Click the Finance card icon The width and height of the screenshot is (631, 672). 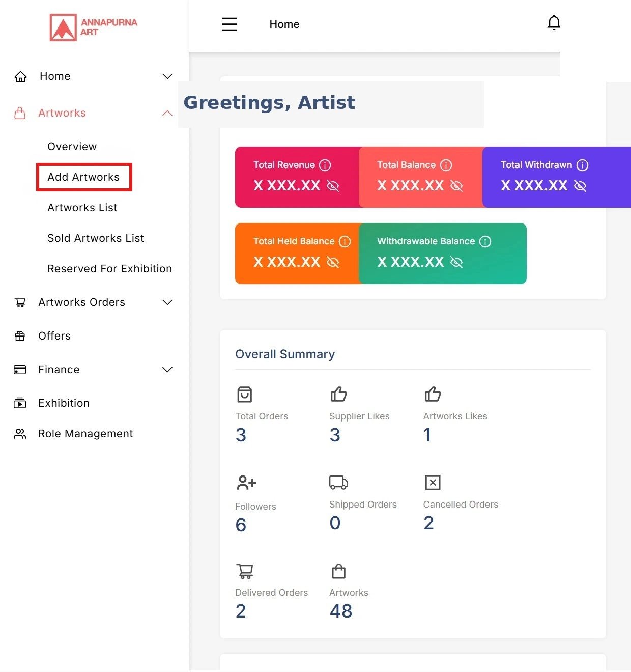20,370
